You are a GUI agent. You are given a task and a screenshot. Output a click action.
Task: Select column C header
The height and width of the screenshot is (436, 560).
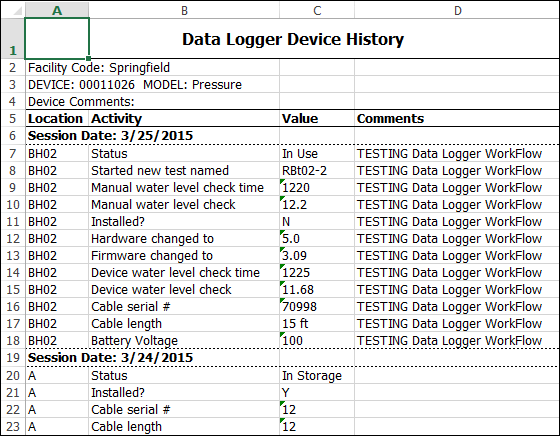317,10
